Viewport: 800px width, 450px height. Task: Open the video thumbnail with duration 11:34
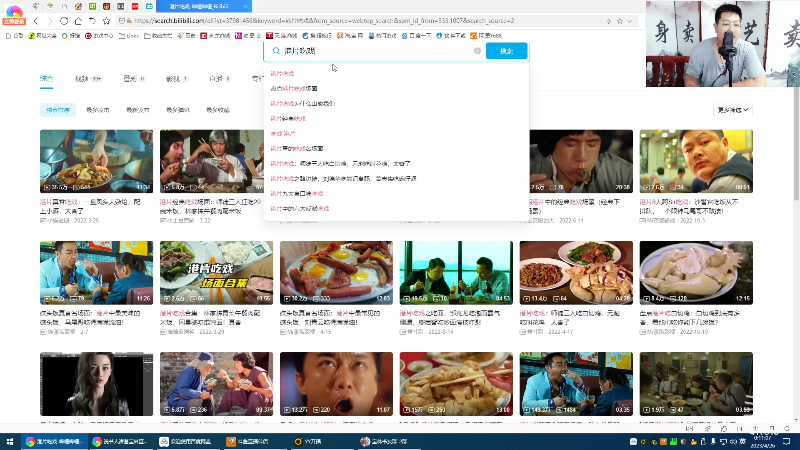[x=96, y=161]
